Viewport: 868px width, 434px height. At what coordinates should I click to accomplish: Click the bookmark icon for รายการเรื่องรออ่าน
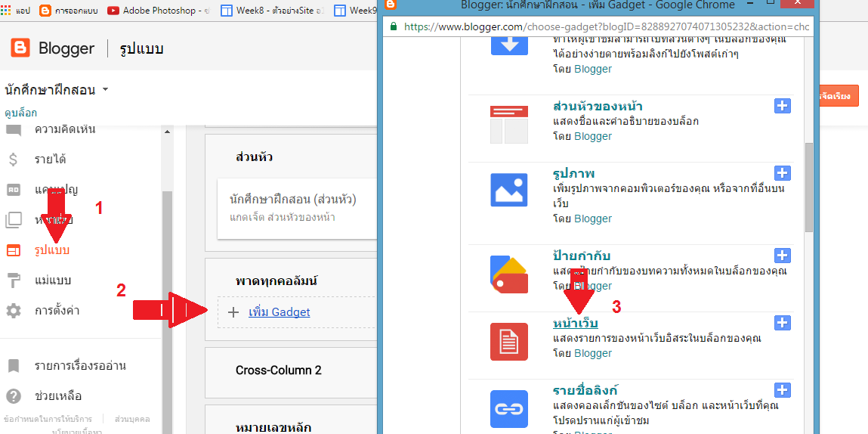[x=14, y=366]
